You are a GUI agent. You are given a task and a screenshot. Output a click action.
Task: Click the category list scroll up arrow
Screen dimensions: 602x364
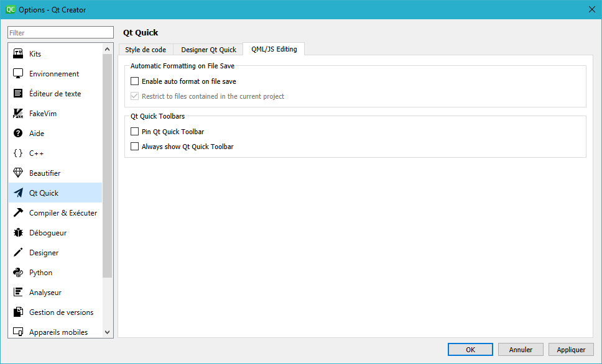[107, 49]
